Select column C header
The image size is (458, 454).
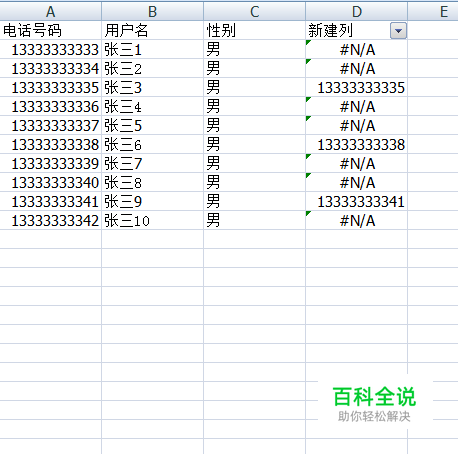coord(255,12)
